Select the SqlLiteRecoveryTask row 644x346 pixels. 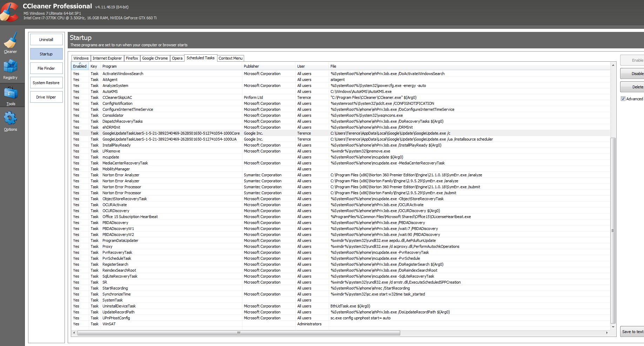341,276
